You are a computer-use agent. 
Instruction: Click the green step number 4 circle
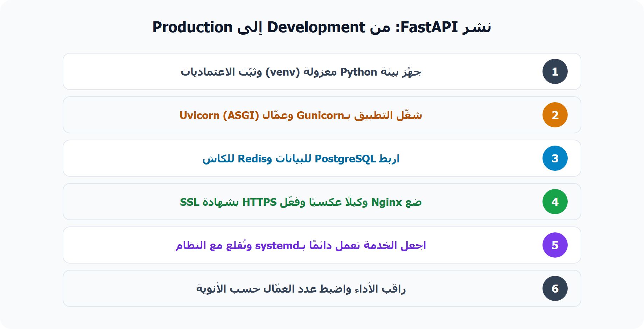click(x=555, y=202)
